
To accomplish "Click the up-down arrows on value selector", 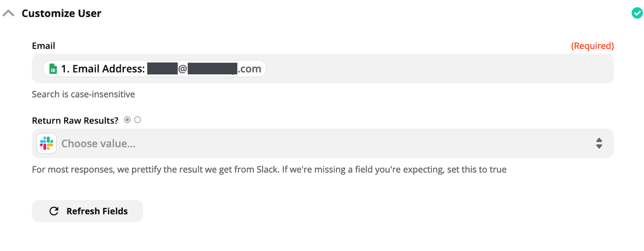I will tap(599, 143).
